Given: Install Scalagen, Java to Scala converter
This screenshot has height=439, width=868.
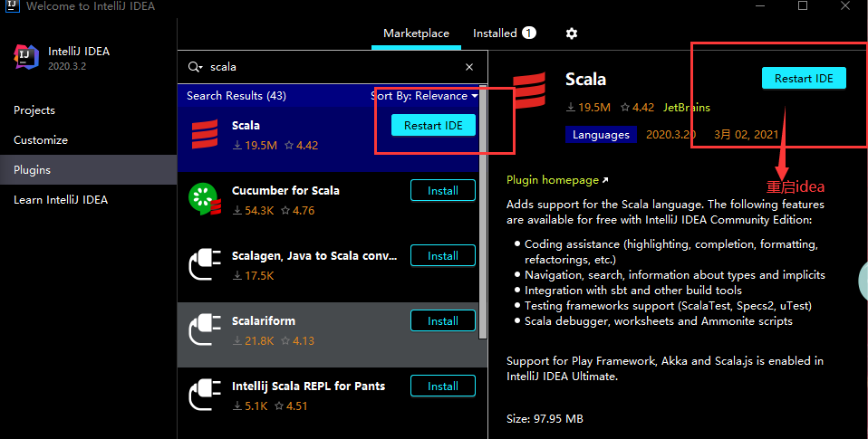Looking at the screenshot, I should tap(443, 256).
